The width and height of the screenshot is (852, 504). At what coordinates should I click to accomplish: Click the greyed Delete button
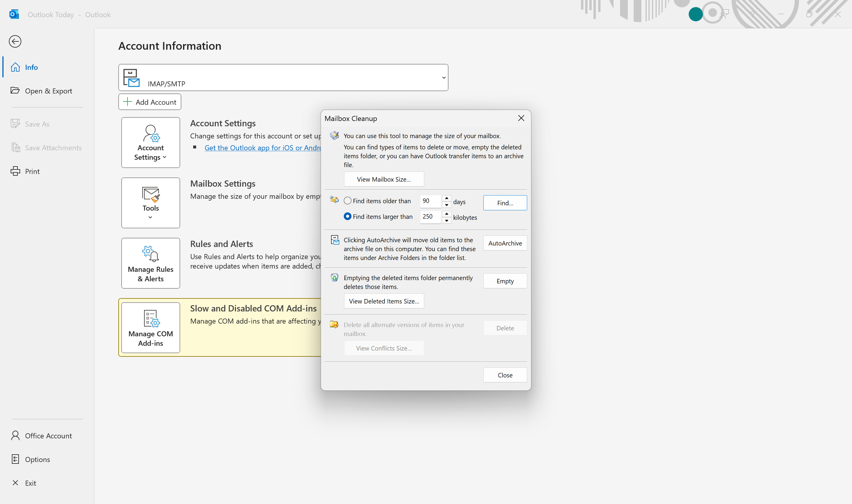[x=505, y=328]
